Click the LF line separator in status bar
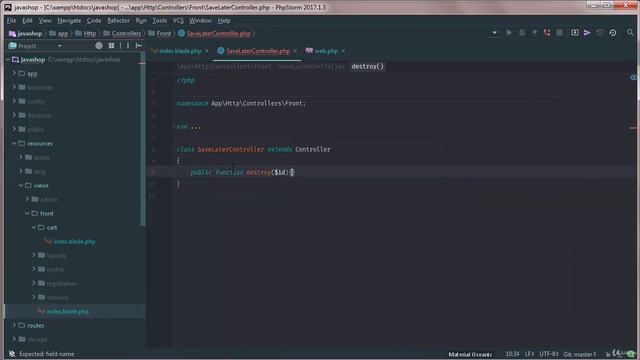Screen dimensions: 640x360 529,354
